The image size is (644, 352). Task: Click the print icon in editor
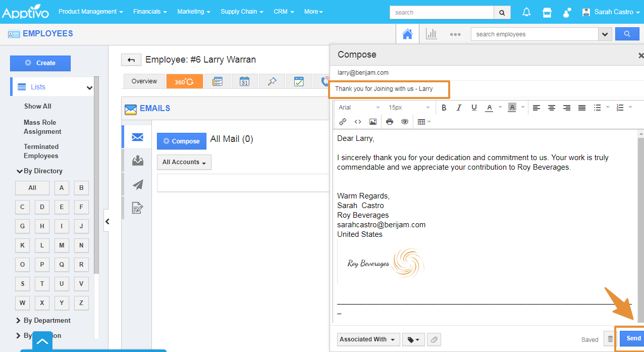[390, 122]
